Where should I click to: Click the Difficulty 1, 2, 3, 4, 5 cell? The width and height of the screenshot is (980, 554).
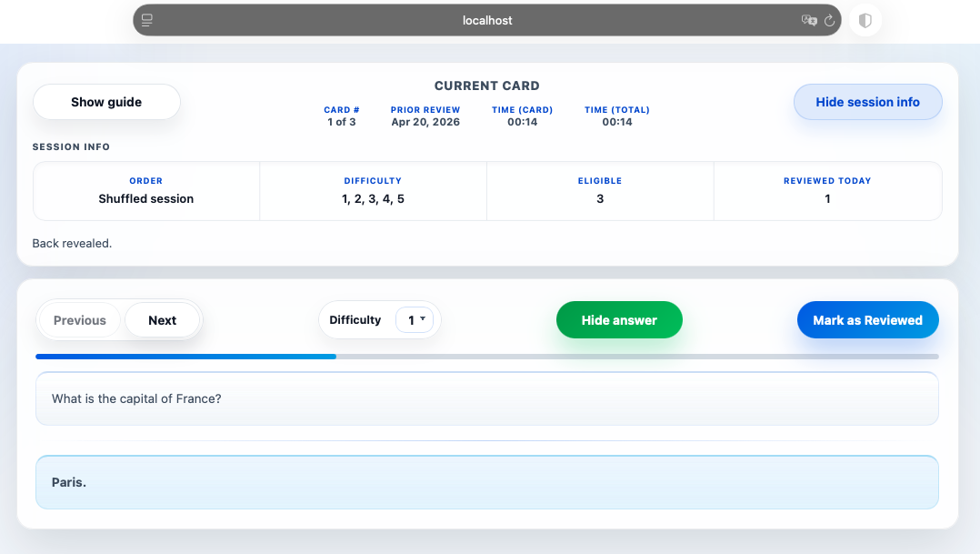[373, 191]
